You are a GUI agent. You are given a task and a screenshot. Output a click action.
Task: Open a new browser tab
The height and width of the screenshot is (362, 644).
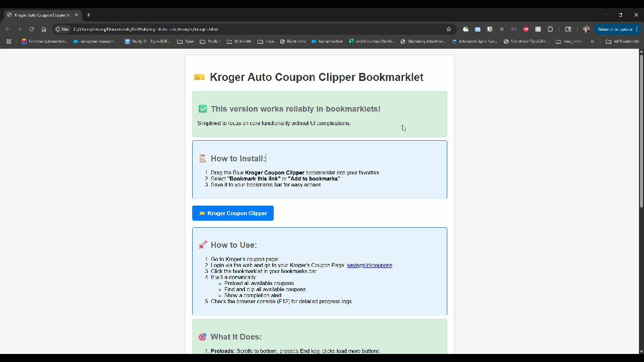coord(89,15)
